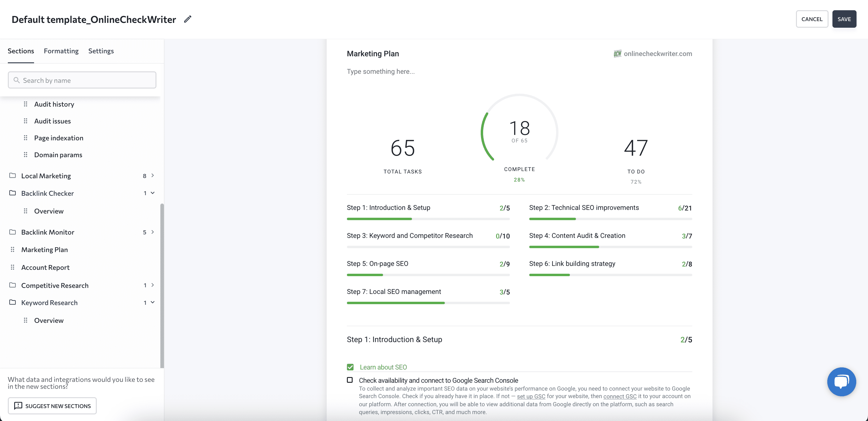Click the Default template_OnlineCheckWriter title
Screen dimensions: 868x421
(x=94, y=19)
